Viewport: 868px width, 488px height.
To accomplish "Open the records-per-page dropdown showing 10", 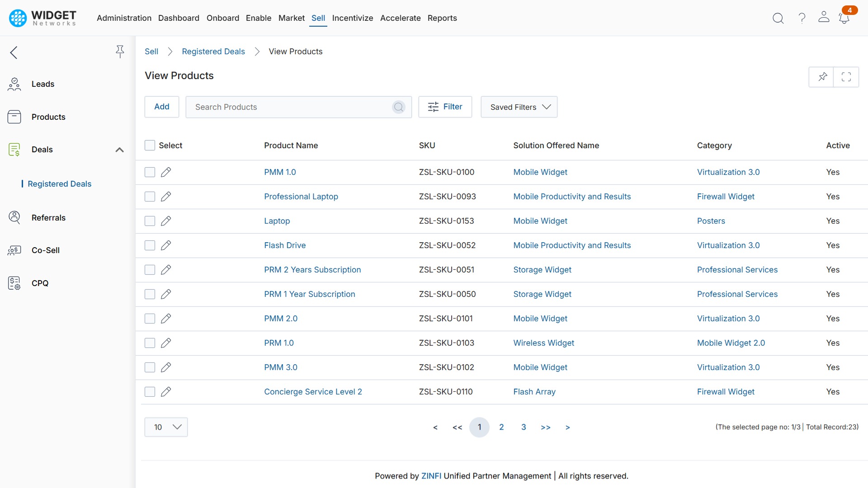I will pyautogui.click(x=166, y=427).
